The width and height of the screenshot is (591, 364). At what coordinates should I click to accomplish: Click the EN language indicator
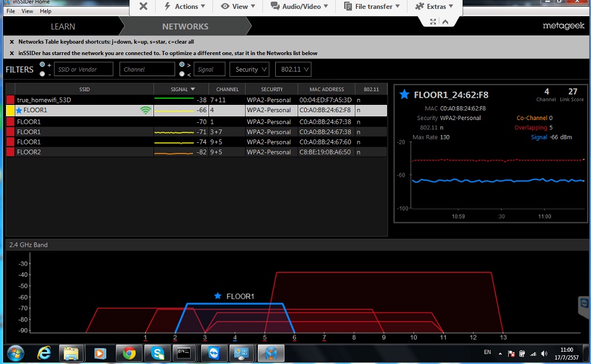(488, 352)
